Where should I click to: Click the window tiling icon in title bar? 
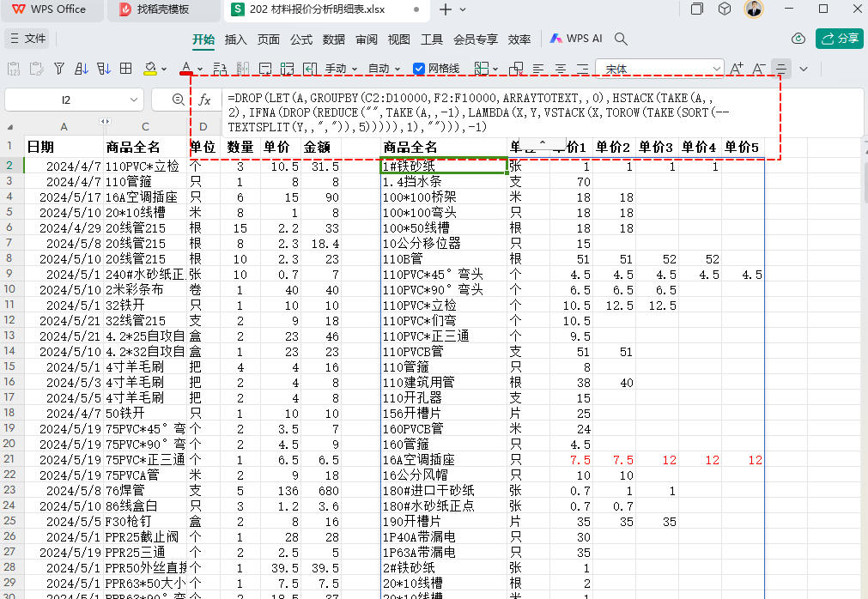point(697,9)
